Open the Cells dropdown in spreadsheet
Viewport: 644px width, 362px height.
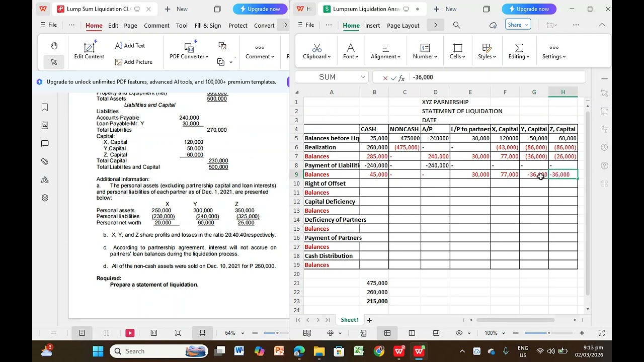(x=457, y=51)
